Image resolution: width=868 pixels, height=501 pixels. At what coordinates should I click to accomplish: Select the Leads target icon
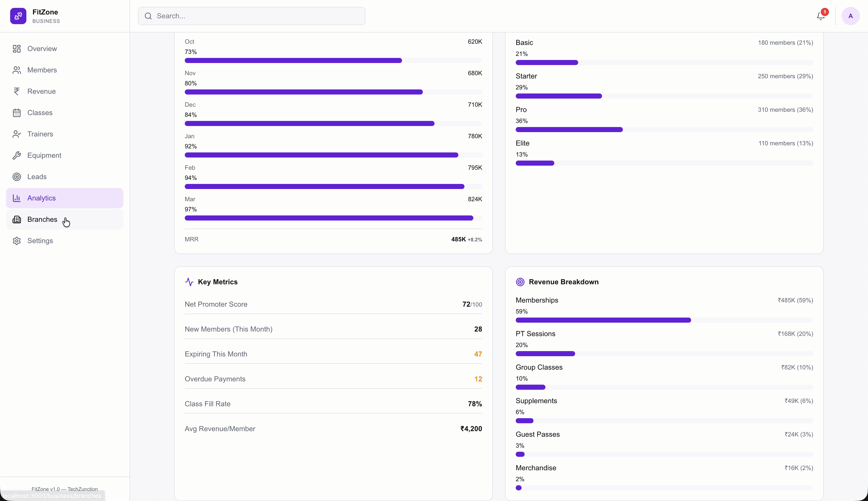(x=17, y=177)
